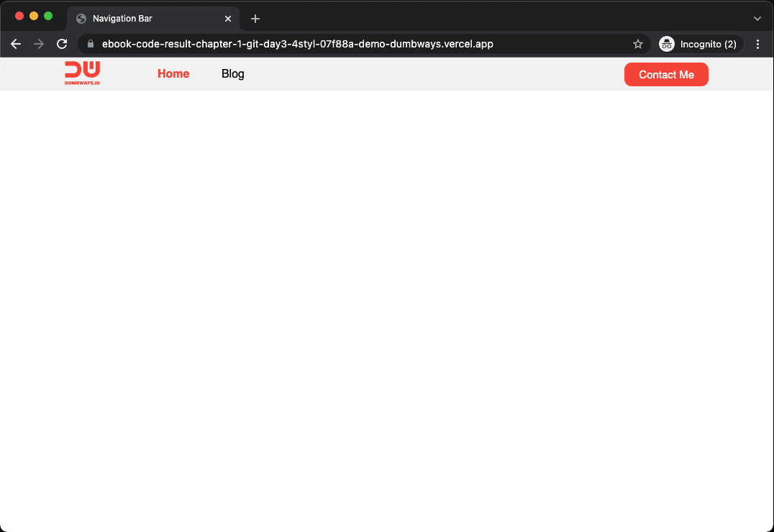
Task: Expand the tab search chevron
Action: tap(757, 19)
